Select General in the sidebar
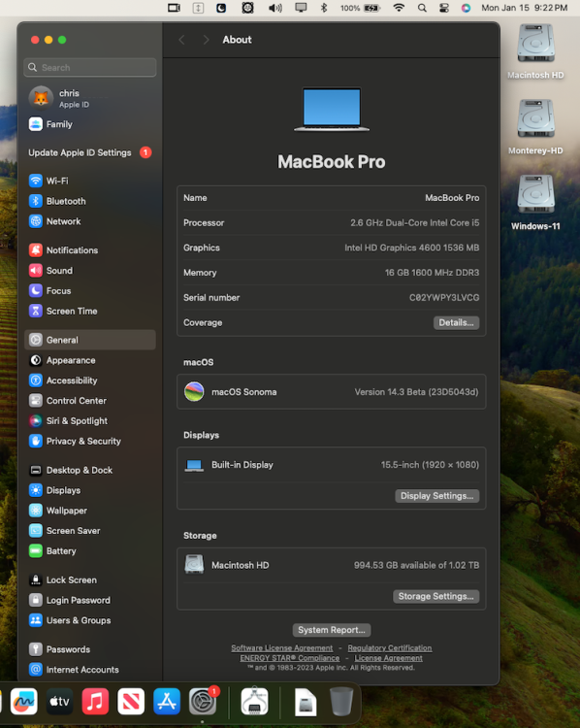Screen dimensions: 580x728 click(90, 340)
